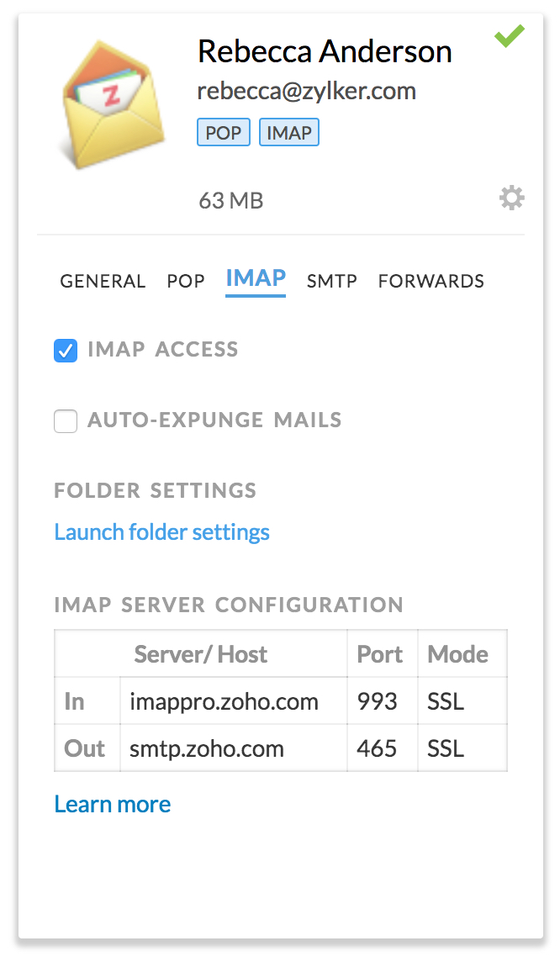The image size is (560, 962).
Task: Select the IMAP tab
Action: tap(256, 279)
